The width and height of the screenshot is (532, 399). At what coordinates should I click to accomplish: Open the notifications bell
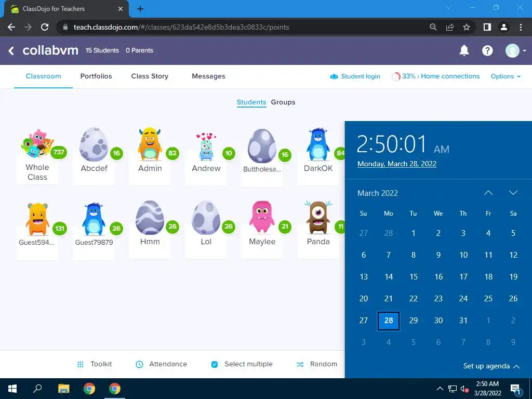pos(464,50)
